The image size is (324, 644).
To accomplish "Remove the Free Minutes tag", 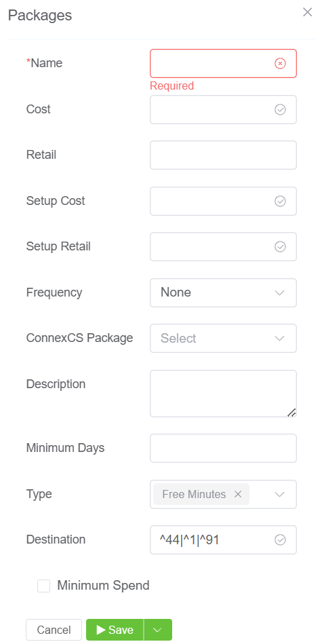I will (x=238, y=494).
